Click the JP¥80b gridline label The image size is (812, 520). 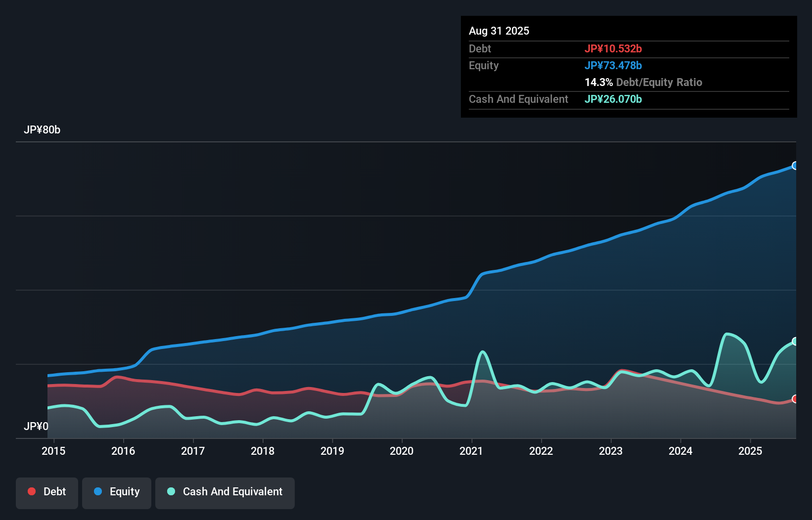pyautogui.click(x=43, y=130)
